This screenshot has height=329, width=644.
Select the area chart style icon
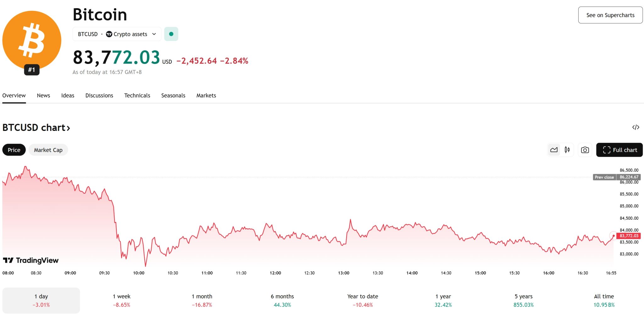(554, 150)
